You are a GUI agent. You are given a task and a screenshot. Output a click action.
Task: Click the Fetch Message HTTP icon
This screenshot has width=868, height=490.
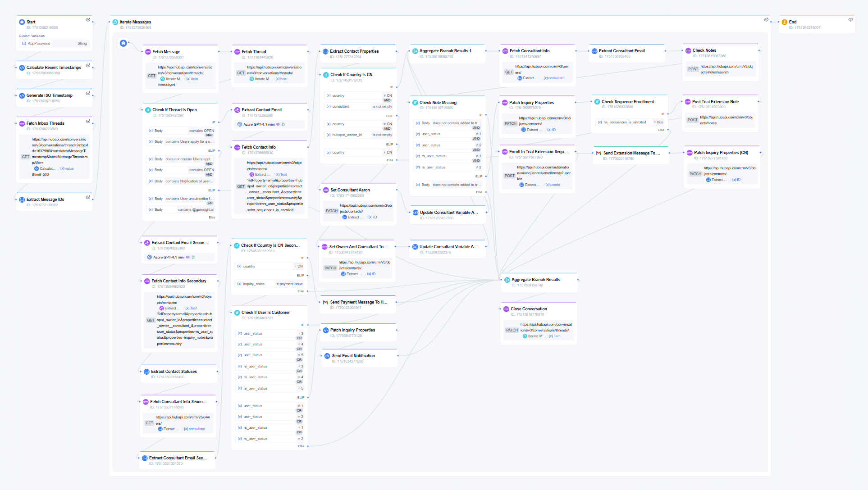pyautogui.click(x=148, y=52)
